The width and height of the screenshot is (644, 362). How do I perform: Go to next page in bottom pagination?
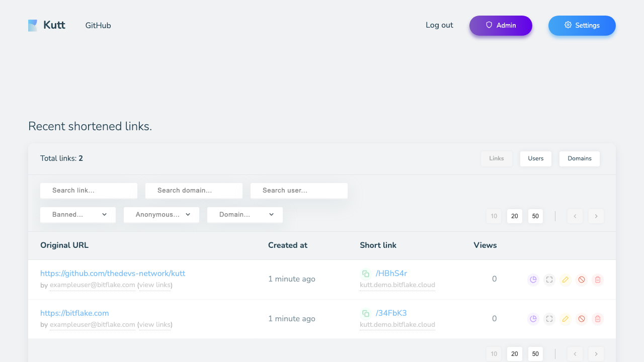coord(596,354)
